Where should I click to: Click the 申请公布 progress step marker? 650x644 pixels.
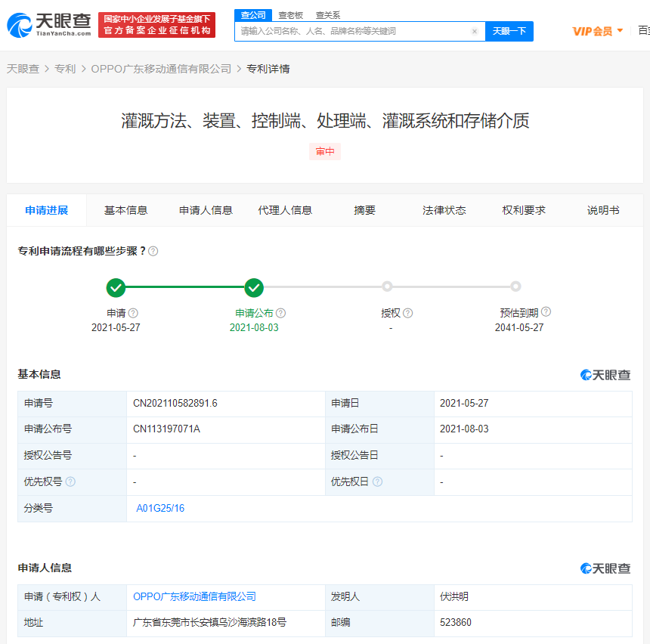coord(254,287)
